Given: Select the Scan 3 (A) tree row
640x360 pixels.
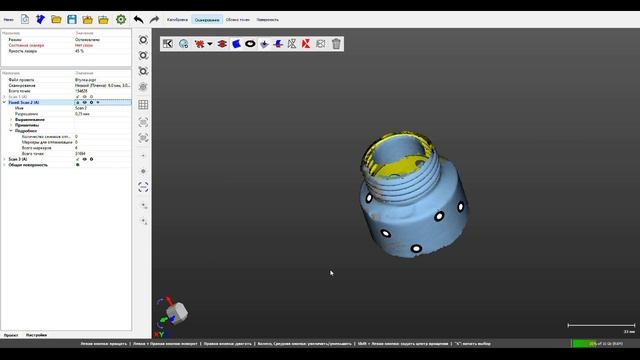Looking at the screenshot, I should pyautogui.click(x=66, y=159).
